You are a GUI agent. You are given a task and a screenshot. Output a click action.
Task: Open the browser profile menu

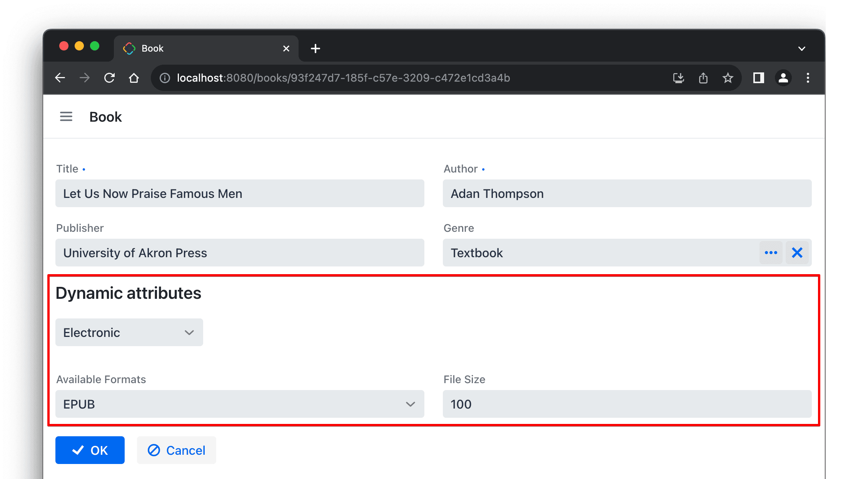tap(783, 78)
